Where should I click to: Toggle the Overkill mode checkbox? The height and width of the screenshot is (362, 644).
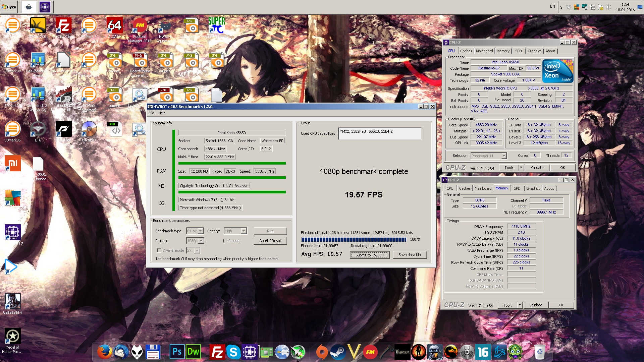[159, 250]
